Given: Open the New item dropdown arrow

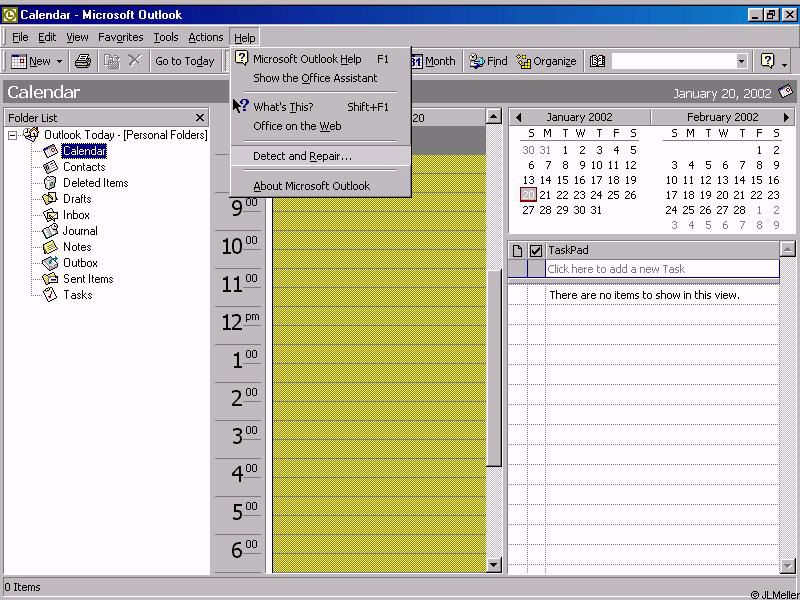Looking at the screenshot, I should tap(60, 61).
